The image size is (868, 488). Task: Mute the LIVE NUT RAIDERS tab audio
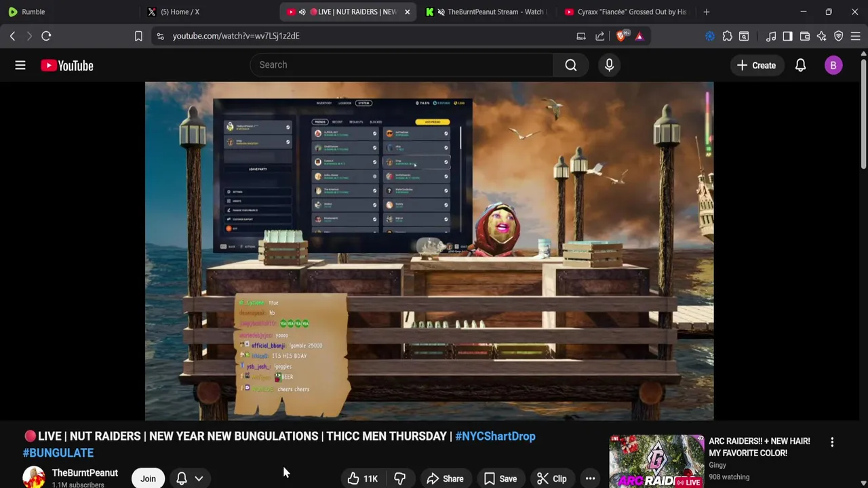[x=302, y=12]
